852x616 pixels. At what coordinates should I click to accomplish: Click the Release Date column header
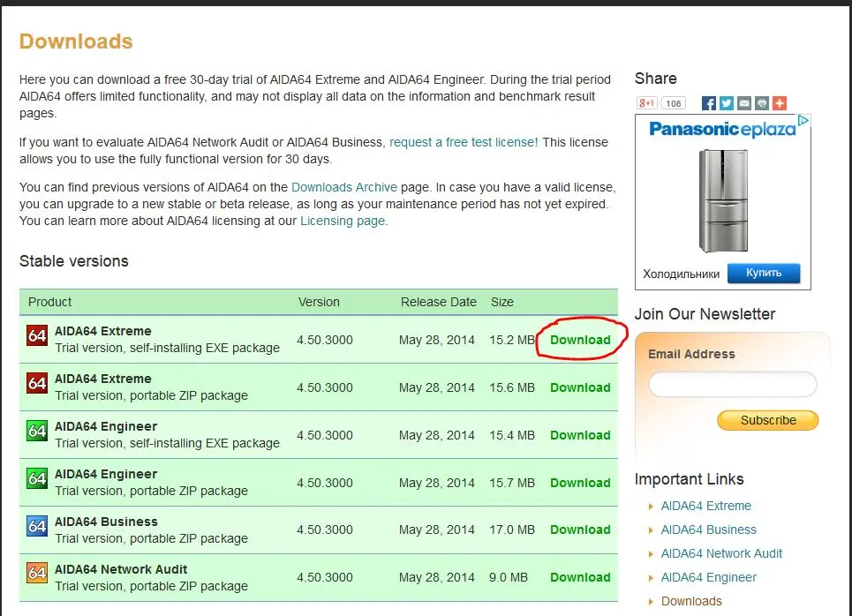(x=439, y=302)
